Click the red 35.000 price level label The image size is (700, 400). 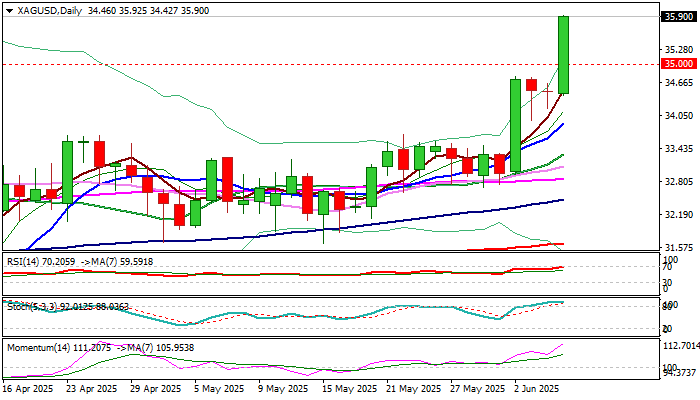[678, 64]
